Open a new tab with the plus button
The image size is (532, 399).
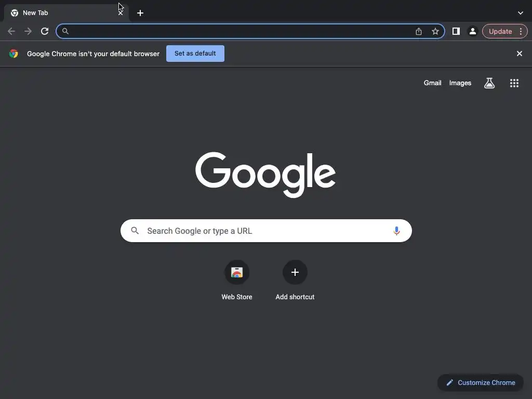point(140,13)
